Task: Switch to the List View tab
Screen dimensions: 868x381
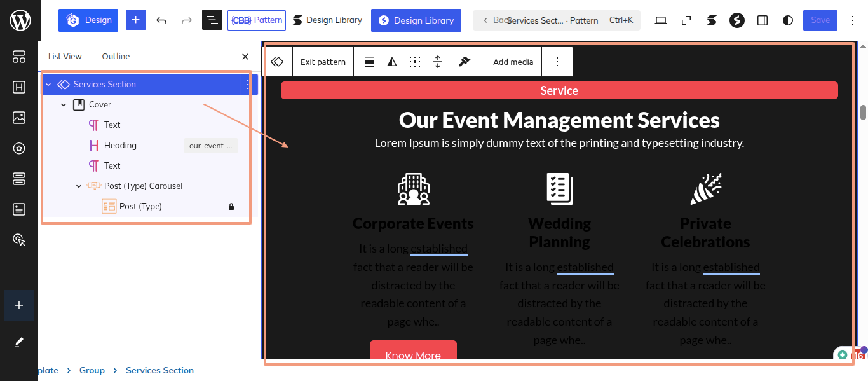Action: click(x=65, y=56)
